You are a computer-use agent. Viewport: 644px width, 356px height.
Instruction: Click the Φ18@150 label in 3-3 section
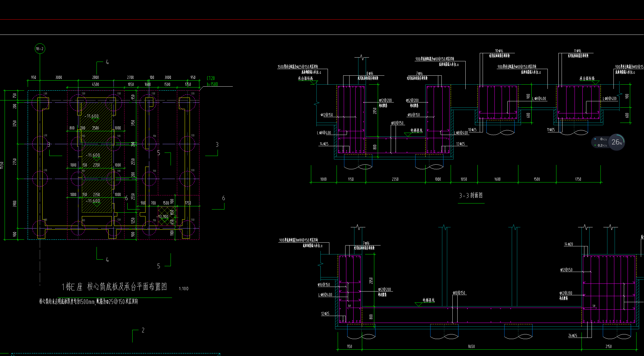click(x=397, y=123)
